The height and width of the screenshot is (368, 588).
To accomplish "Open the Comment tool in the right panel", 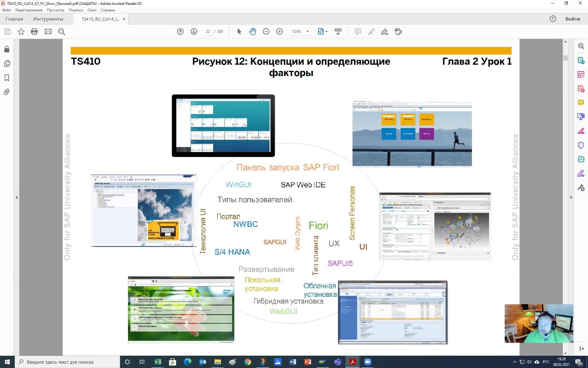I will click(581, 103).
